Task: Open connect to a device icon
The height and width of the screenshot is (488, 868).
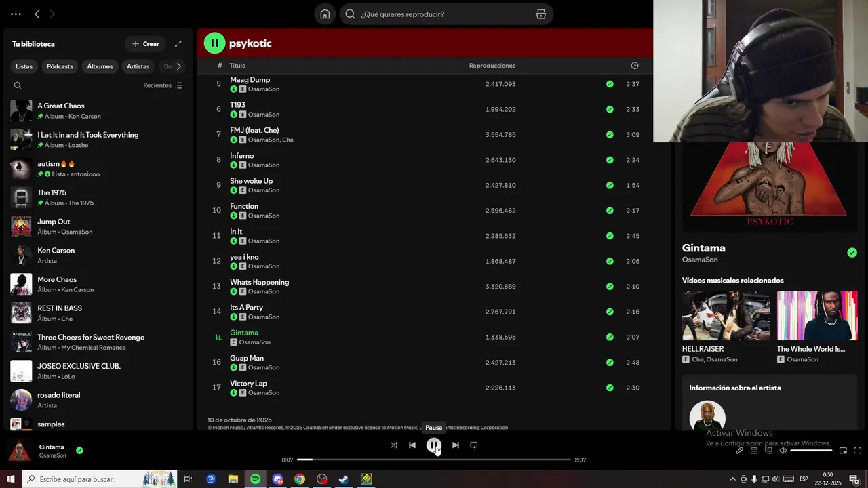Action: (x=768, y=451)
